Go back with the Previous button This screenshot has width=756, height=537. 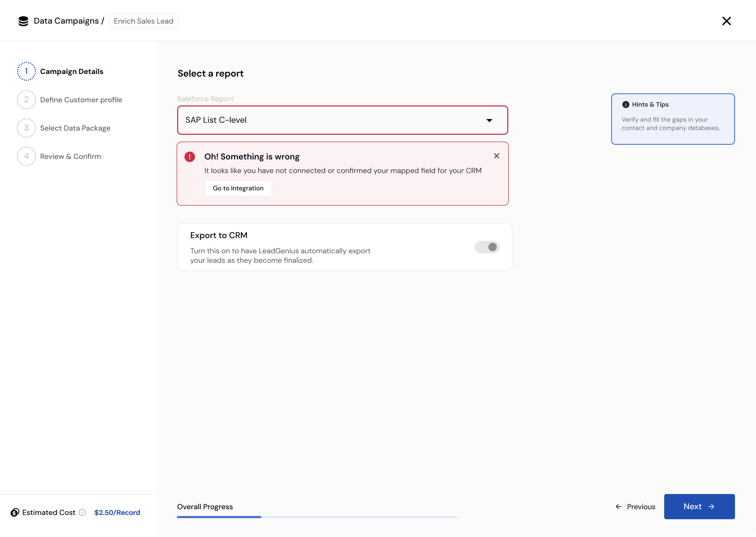tap(635, 507)
